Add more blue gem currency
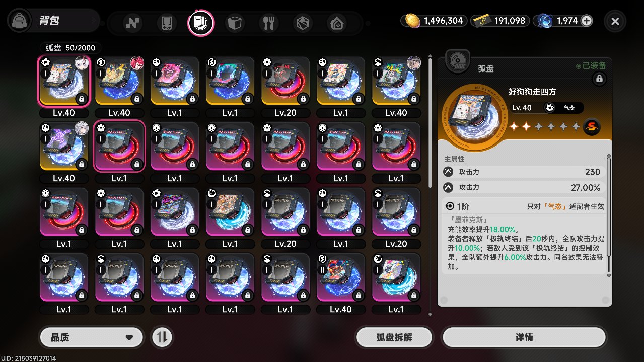This screenshot has width=644, height=362. point(587,21)
